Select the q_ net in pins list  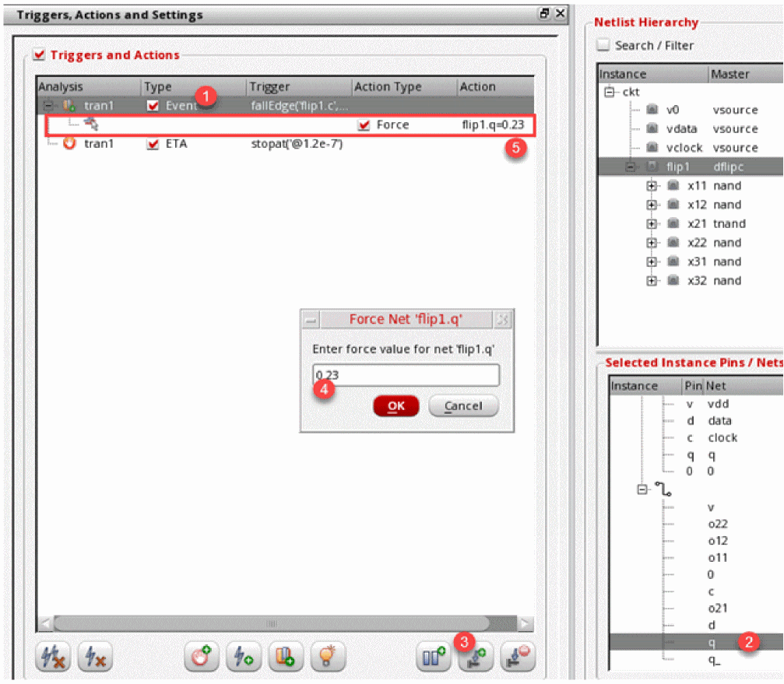click(714, 660)
